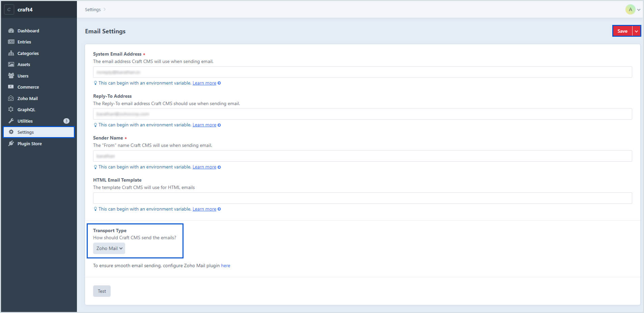Click the craft4 site name
This screenshot has height=313, width=644.
pyautogui.click(x=25, y=9)
